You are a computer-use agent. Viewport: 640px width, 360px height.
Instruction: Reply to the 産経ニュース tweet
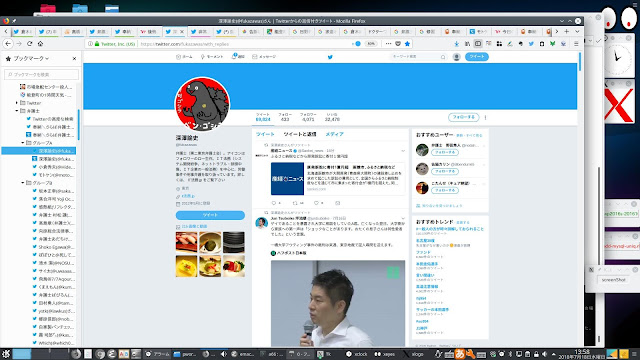(x=274, y=203)
